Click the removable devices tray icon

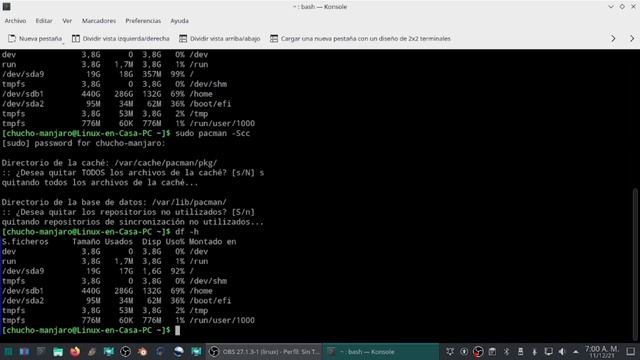point(520,351)
